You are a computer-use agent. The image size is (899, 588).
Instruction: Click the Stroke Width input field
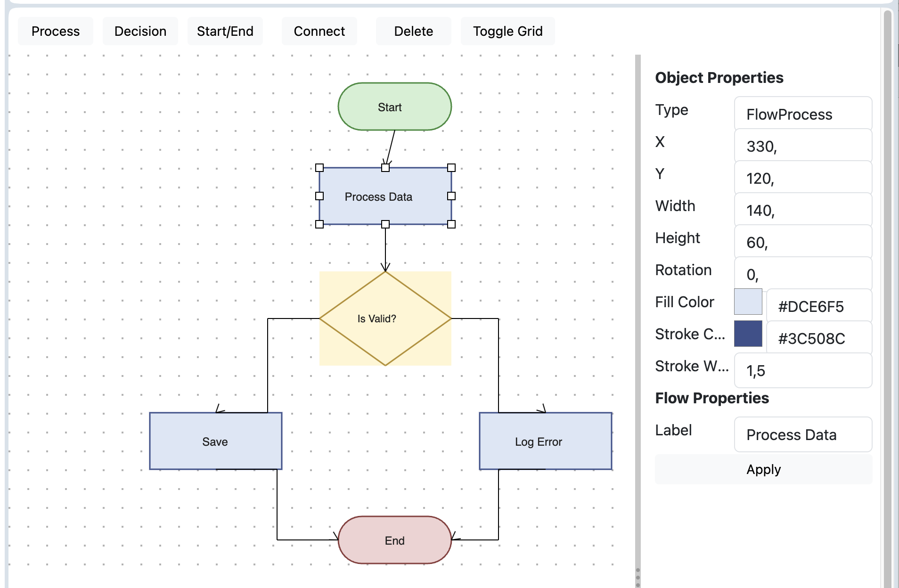click(803, 370)
